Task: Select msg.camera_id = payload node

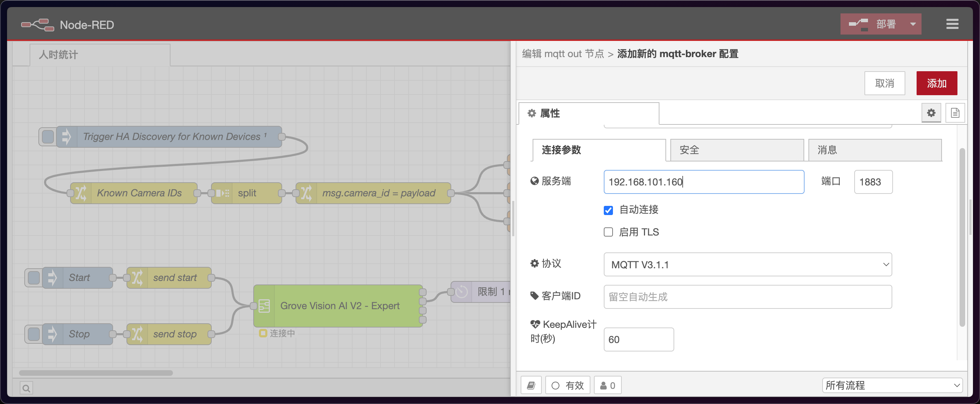Action: [x=373, y=193]
